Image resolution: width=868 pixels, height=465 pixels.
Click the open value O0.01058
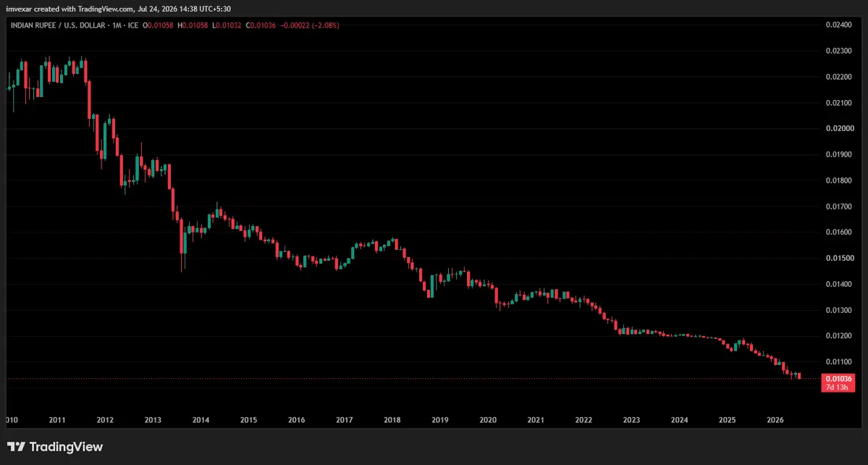159,25
